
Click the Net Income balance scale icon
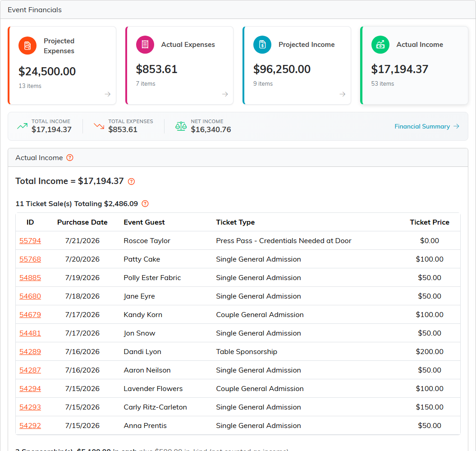181,126
